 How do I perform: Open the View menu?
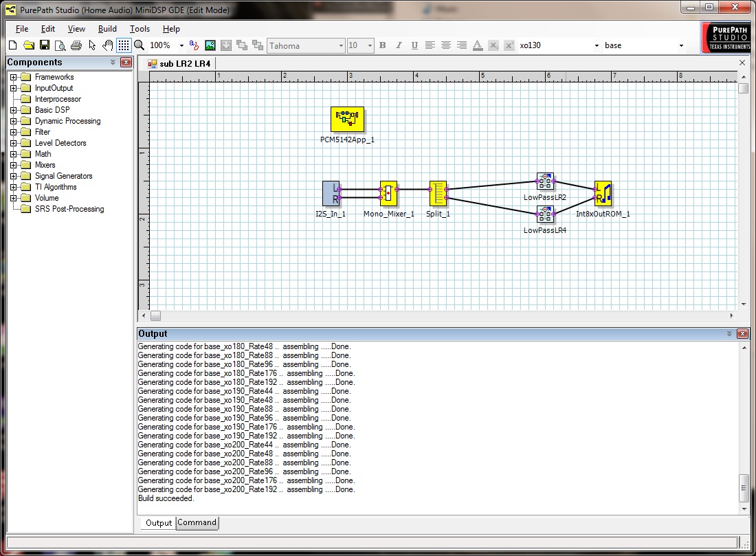coord(76,29)
